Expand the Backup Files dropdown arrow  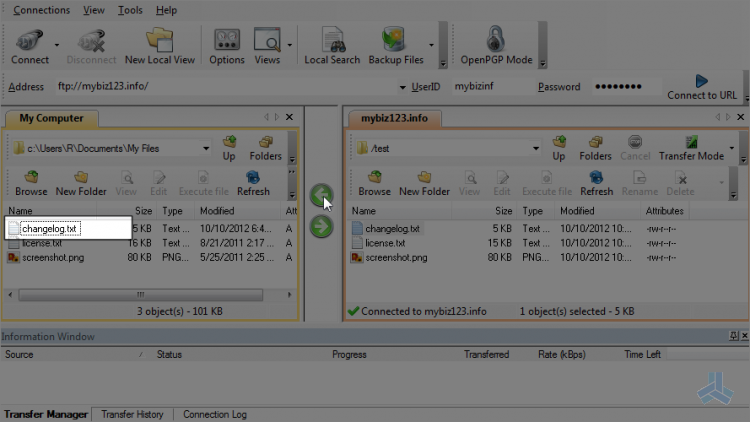431,45
